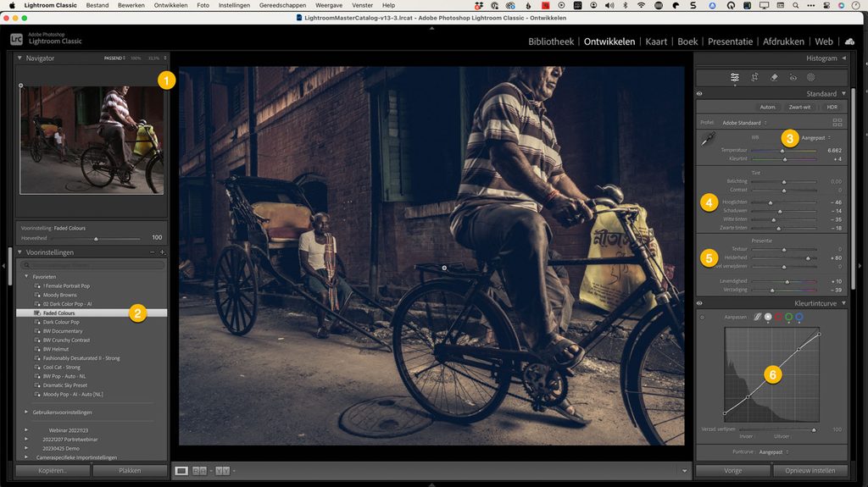Image resolution: width=868 pixels, height=487 pixels.
Task: Open the toolbar options dropdown arrow
Action: (685, 471)
